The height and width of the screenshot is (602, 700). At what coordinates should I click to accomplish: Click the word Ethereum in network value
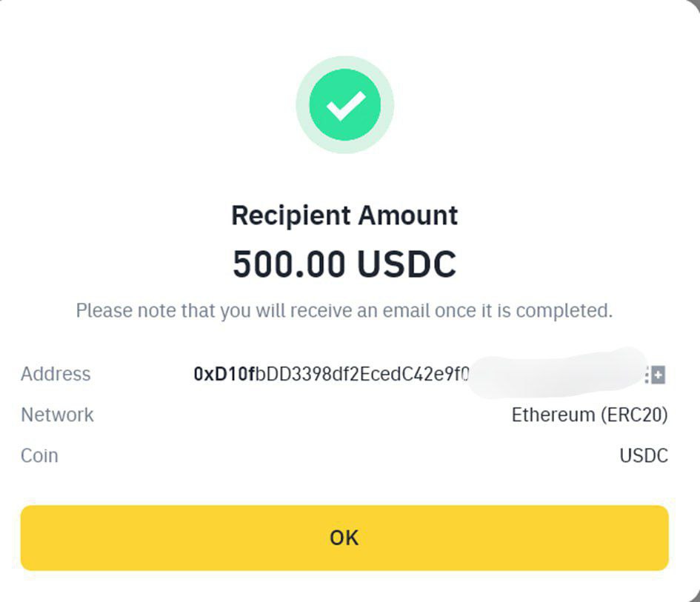tap(553, 415)
